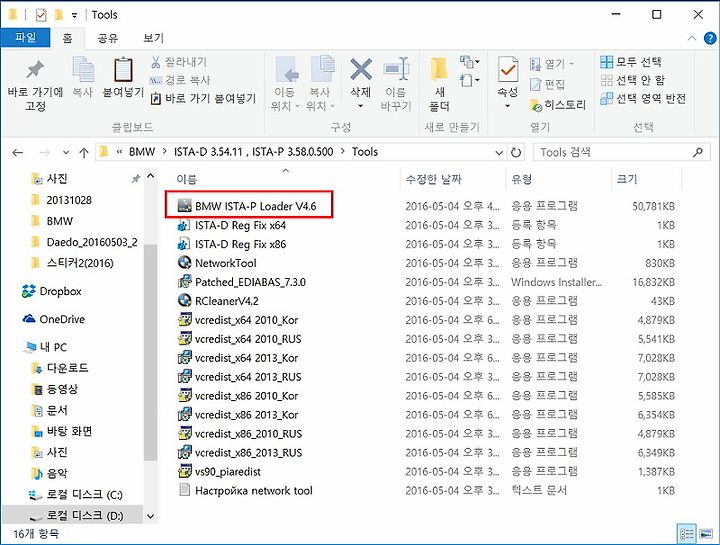Open Local Disk (C:) in sidebar
Image resolution: width=720 pixels, height=545 pixels.
[x=76, y=494]
